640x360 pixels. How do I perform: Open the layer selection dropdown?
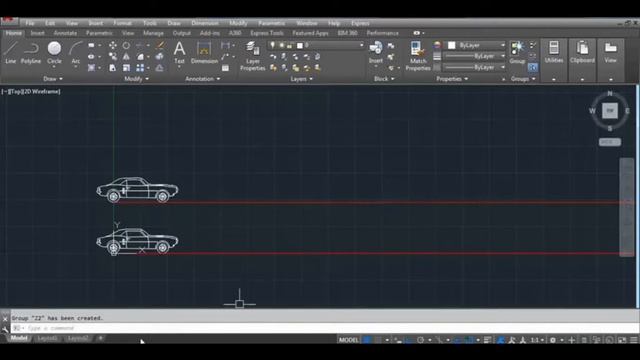361,45
